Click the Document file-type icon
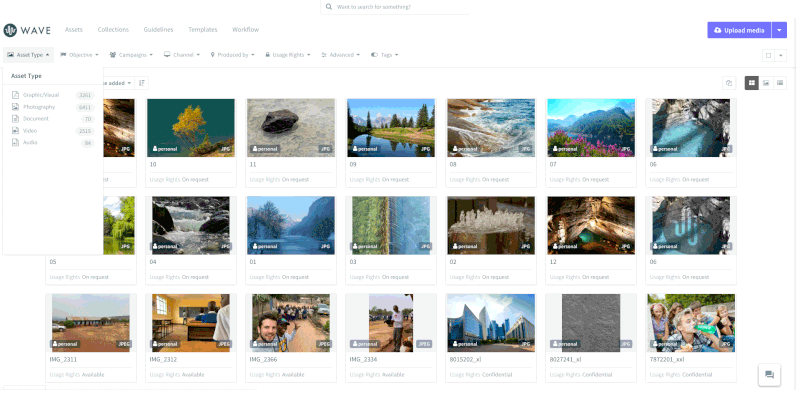This screenshot has height=394, width=800. pyautogui.click(x=15, y=118)
